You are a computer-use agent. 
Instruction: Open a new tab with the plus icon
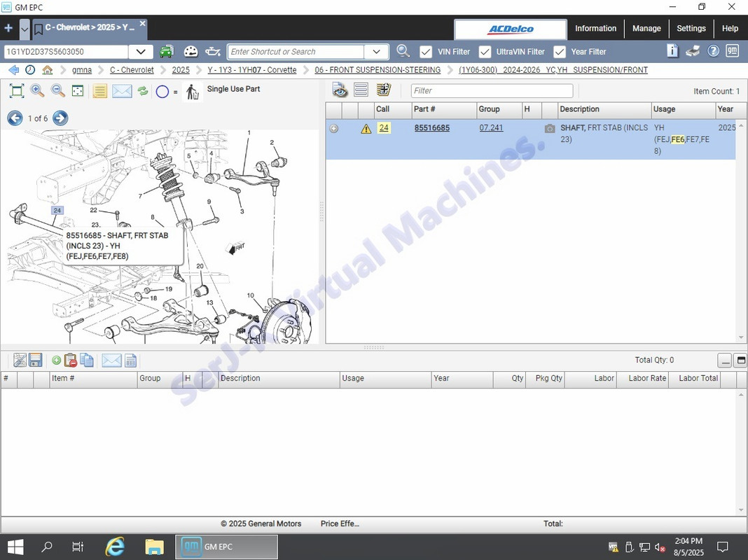coord(8,28)
